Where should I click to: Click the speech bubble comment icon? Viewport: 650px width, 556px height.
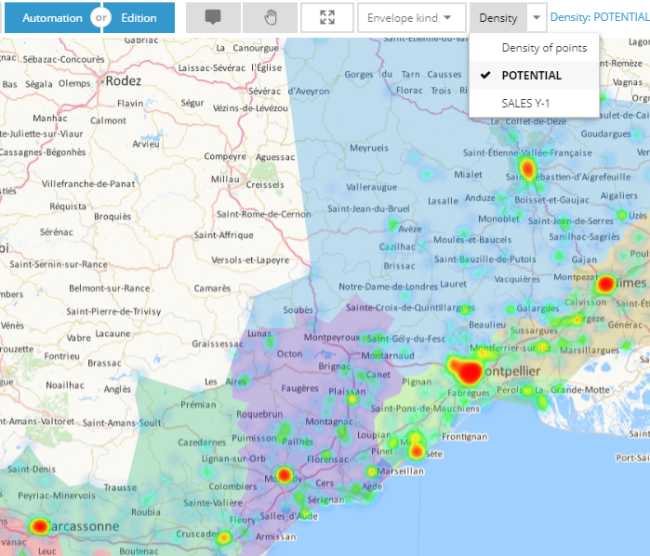click(212, 17)
